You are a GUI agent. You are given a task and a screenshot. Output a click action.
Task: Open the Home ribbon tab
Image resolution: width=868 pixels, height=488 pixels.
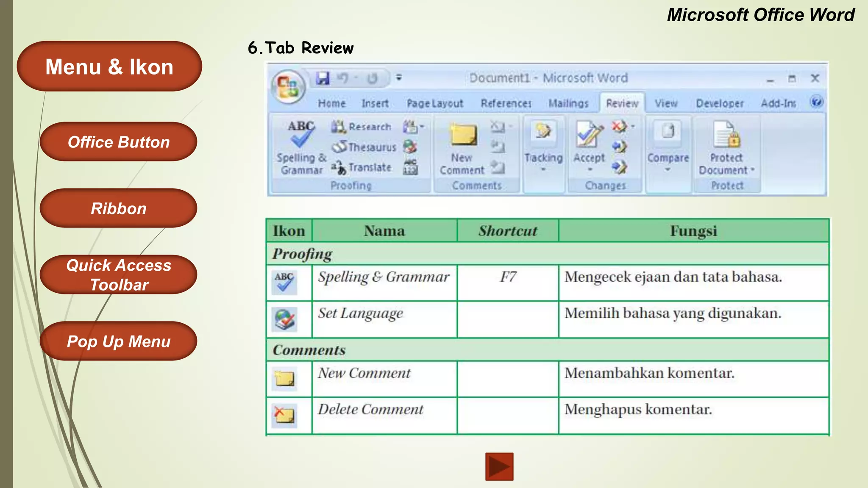tap(332, 103)
